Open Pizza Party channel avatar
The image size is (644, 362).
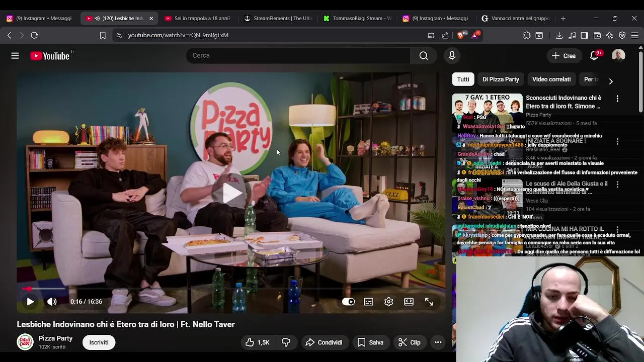point(25,342)
